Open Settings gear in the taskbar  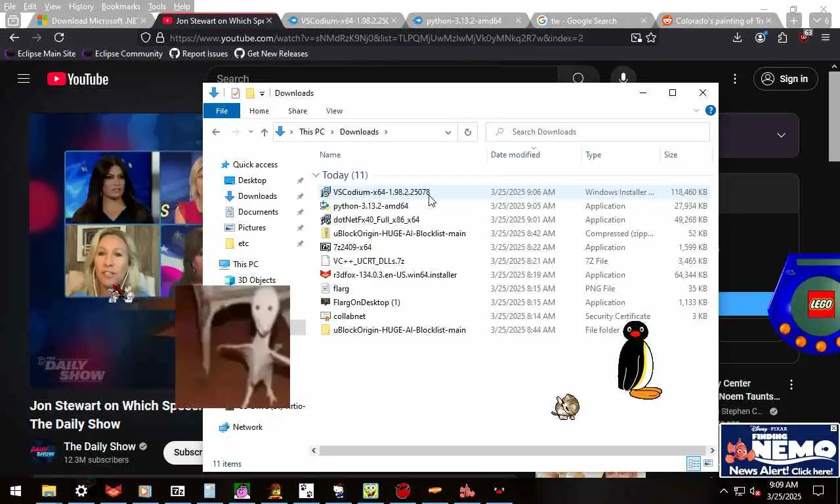tap(81, 490)
